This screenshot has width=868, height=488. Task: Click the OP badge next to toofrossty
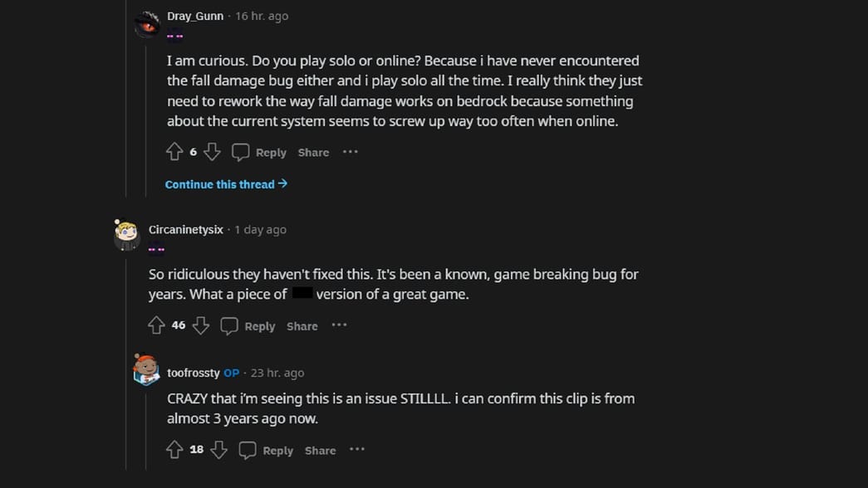tap(231, 373)
